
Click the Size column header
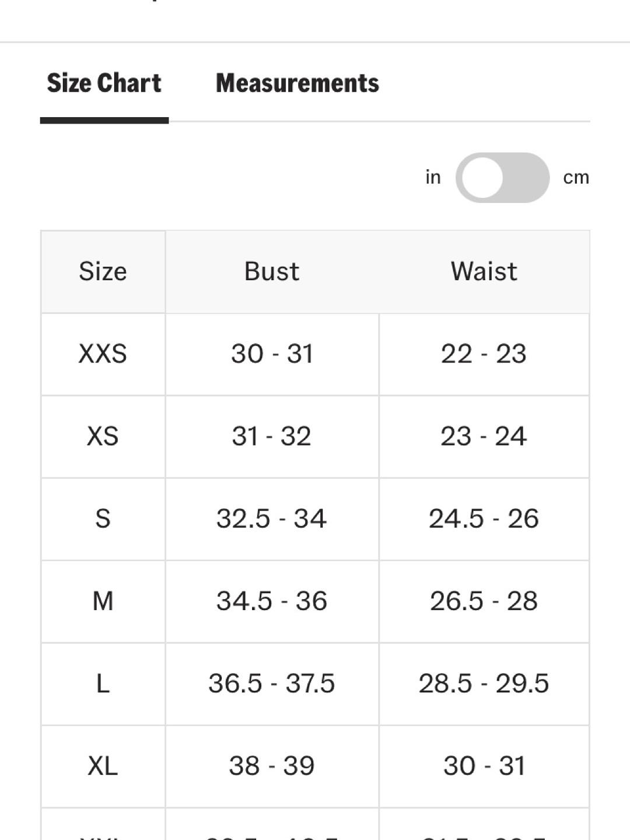[103, 271]
